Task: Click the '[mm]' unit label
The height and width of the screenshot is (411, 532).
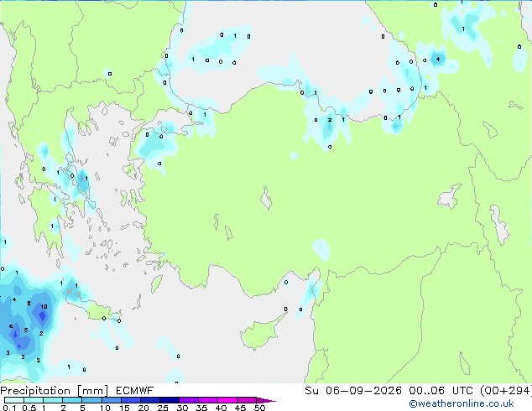Action: click(92, 391)
